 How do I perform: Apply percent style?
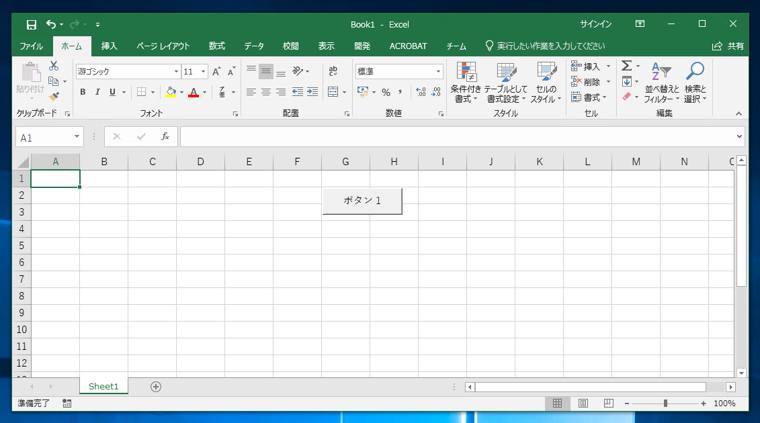pyautogui.click(x=386, y=92)
